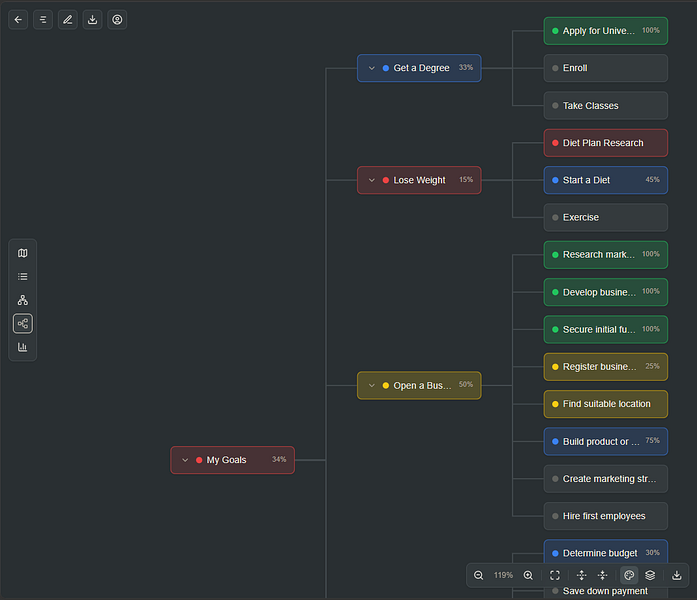Click the My Goals root node label

226,460
